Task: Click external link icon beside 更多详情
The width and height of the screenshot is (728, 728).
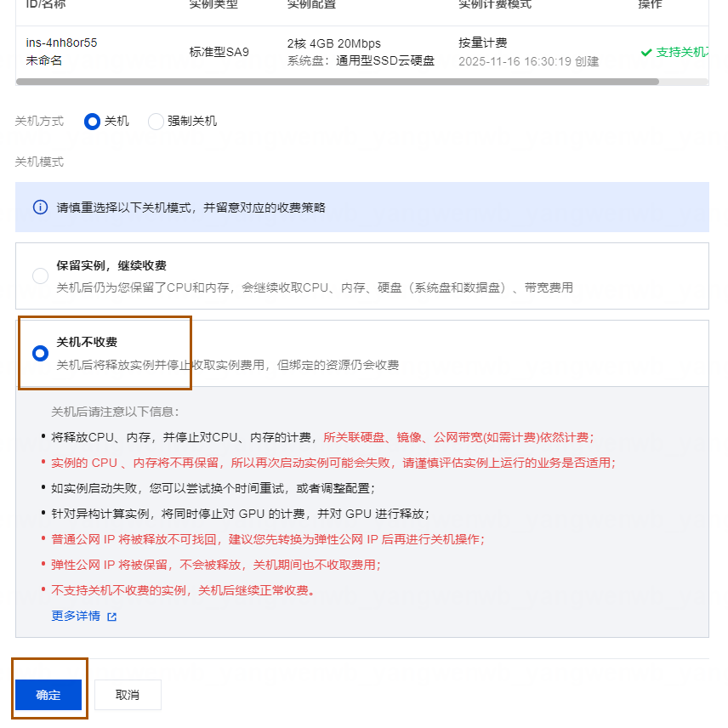Action: [112, 617]
